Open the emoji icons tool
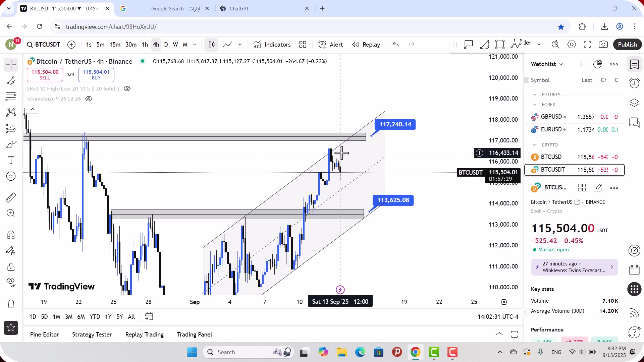Viewport: 644px width, 362px height. coord(11,176)
